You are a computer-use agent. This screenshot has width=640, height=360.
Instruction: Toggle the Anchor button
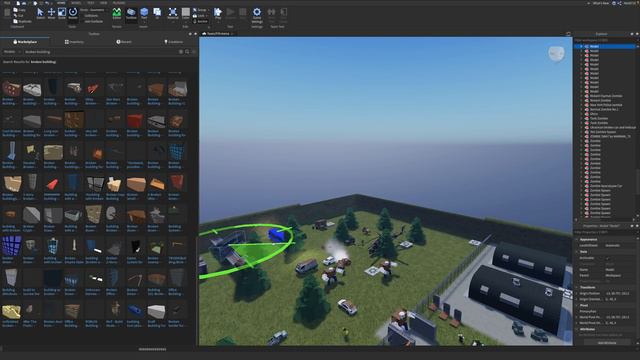coord(200,21)
